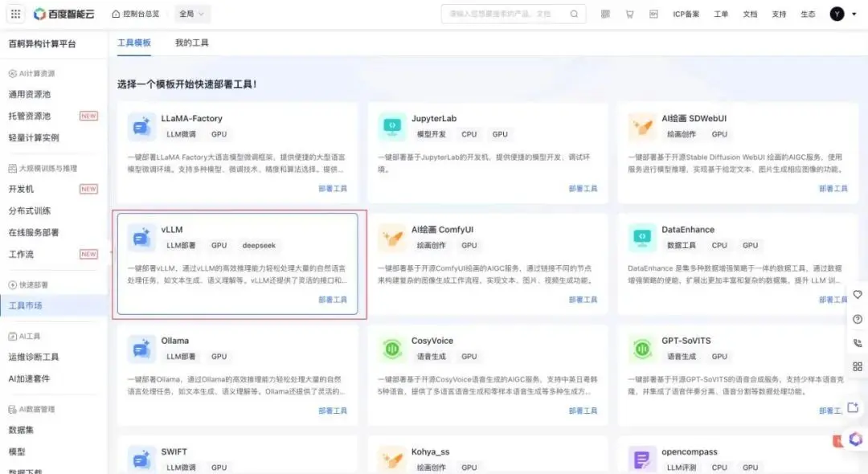This screenshot has width=868, height=474.
Task: Expand the 全局 region selector dropdown
Action: click(x=190, y=13)
